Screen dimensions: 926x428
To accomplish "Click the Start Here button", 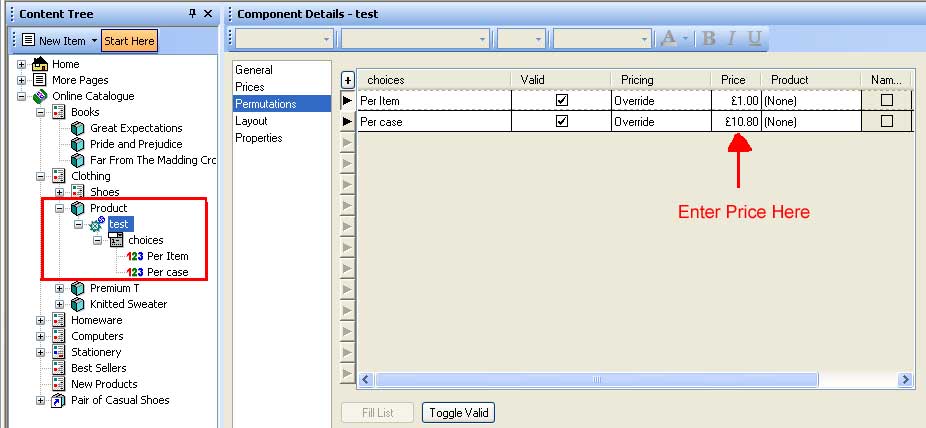I will click(129, 41).
